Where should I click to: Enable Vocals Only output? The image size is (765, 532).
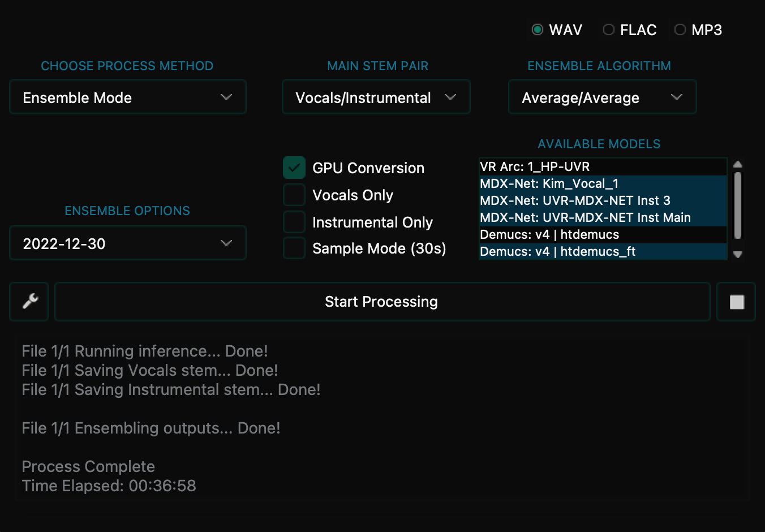tap(294, 195)
